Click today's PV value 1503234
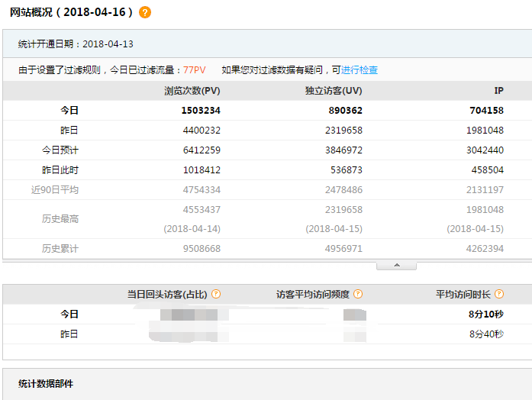 [x=201, y=111]
